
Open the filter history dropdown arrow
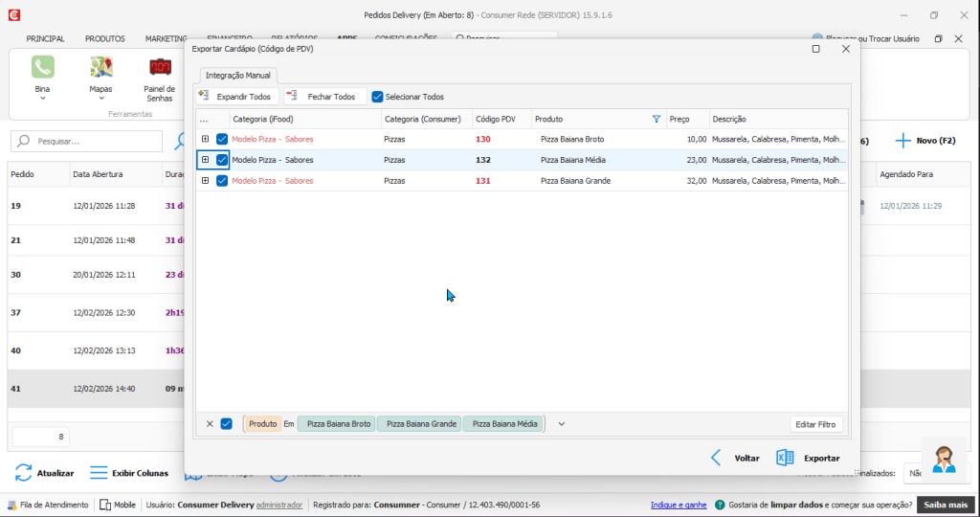561,424
